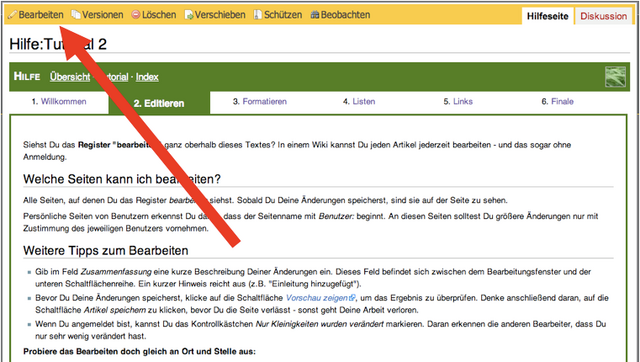Click the grass image in the help banner
Viewport: 640px width, 362px height.
pos(616,77)
